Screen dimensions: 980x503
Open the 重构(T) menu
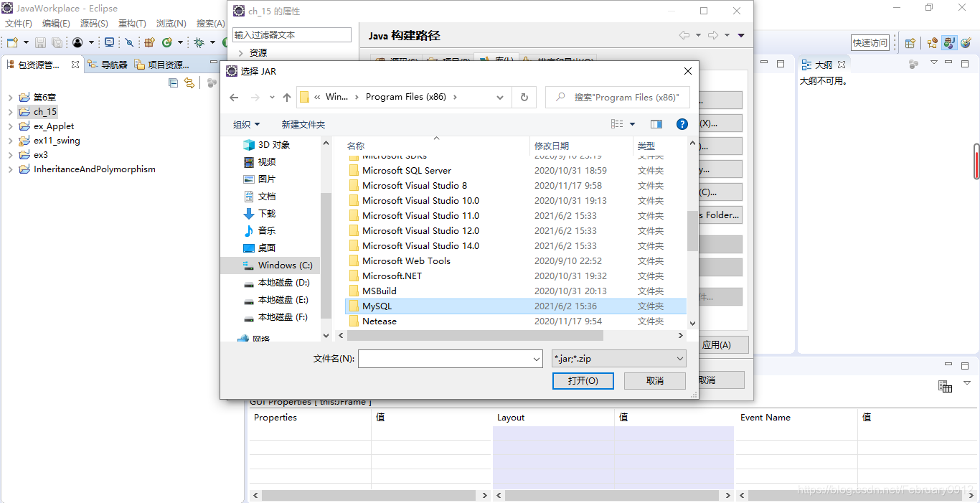coord(132,24)
